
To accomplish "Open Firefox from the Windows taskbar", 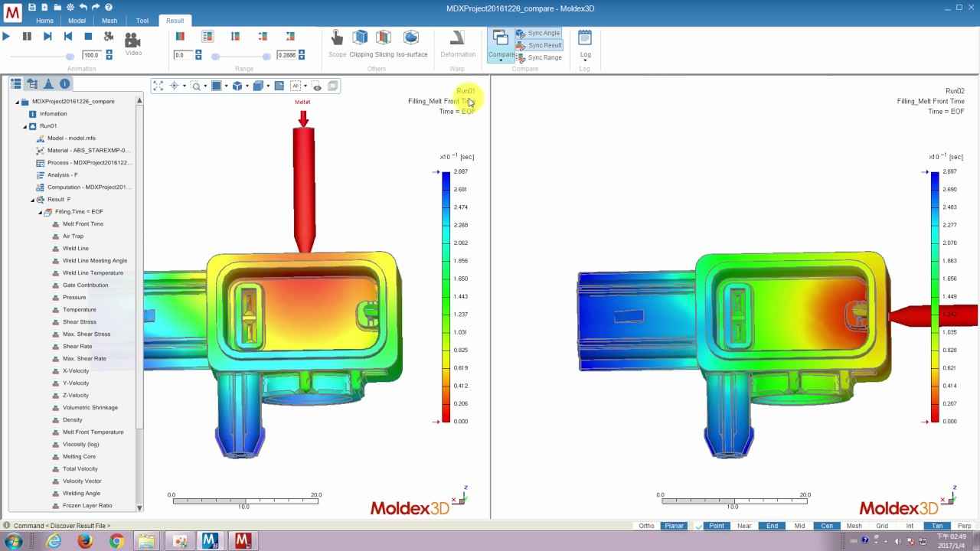I will coord(85,541).
